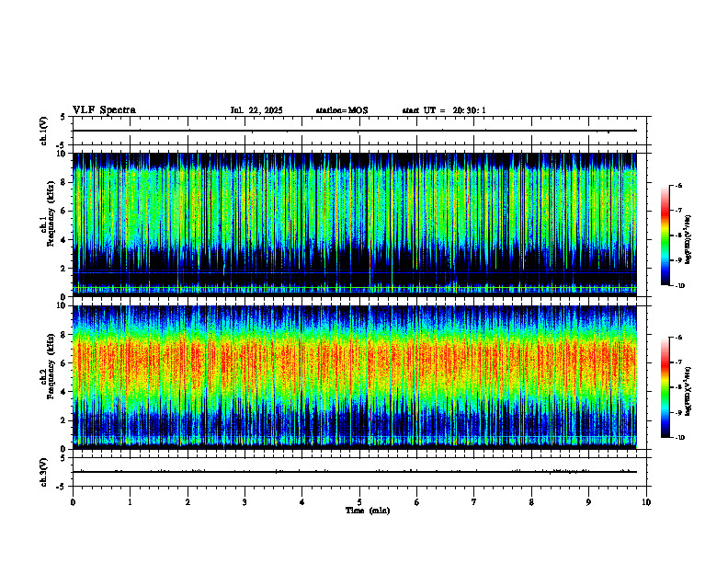
Task: Click the "Time (min)" x-axis label
Action: coord(368,511)
